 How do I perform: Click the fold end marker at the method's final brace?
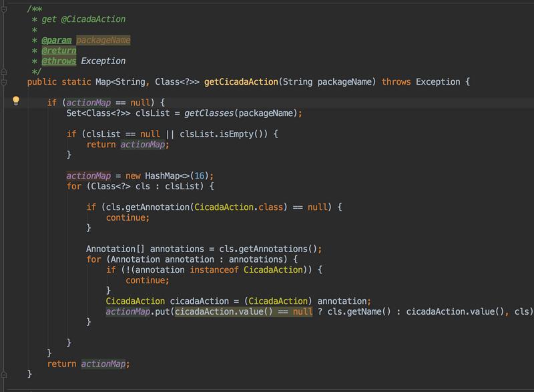pyautogui.click(x=4, y=375)
